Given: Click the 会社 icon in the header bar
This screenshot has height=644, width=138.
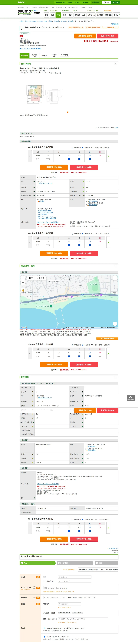Looking at the screenshot, I should pos(77,2).
